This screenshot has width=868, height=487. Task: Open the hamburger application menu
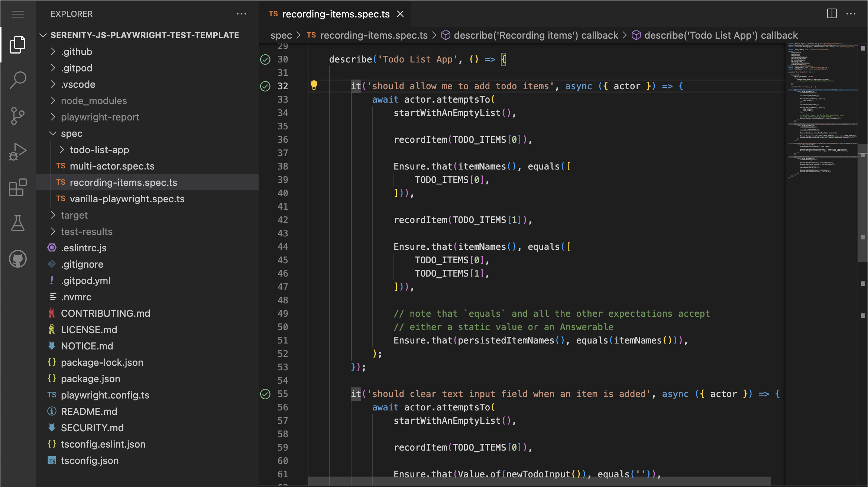[x=18, y=14]
